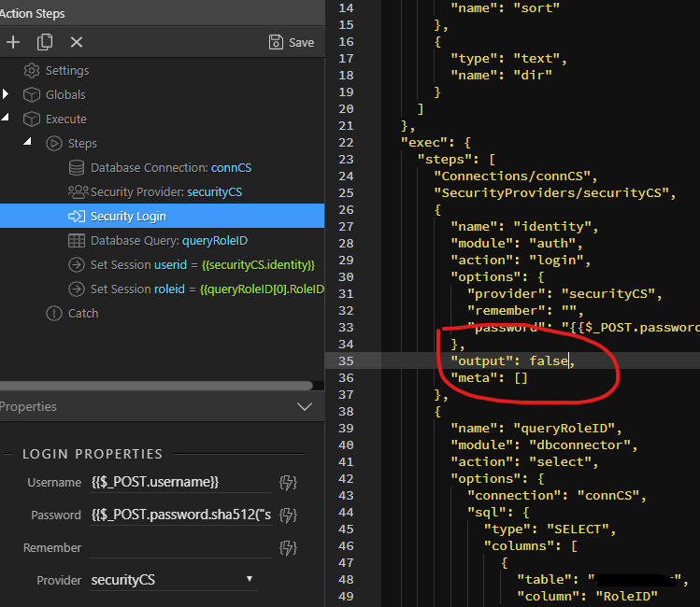Click "name": "dir" code line
The width and height of the screenshot is (700, 607).
click(501, 76)
